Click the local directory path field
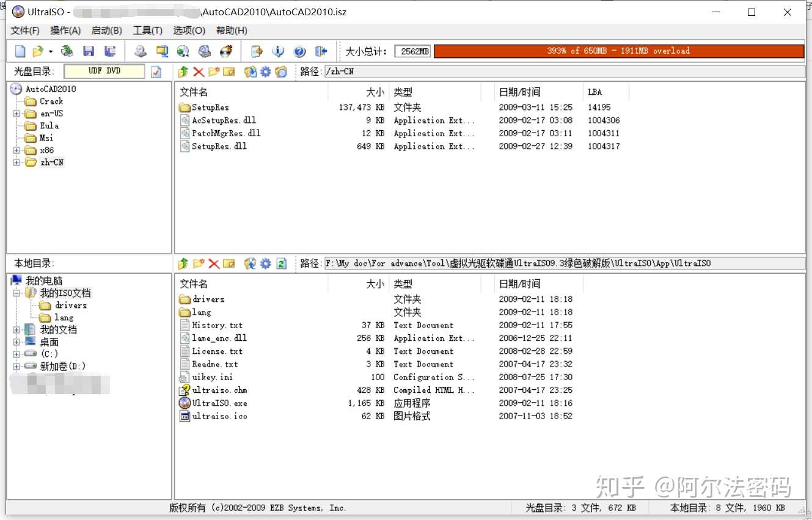The image size is (812, 520). click(564, 263)
